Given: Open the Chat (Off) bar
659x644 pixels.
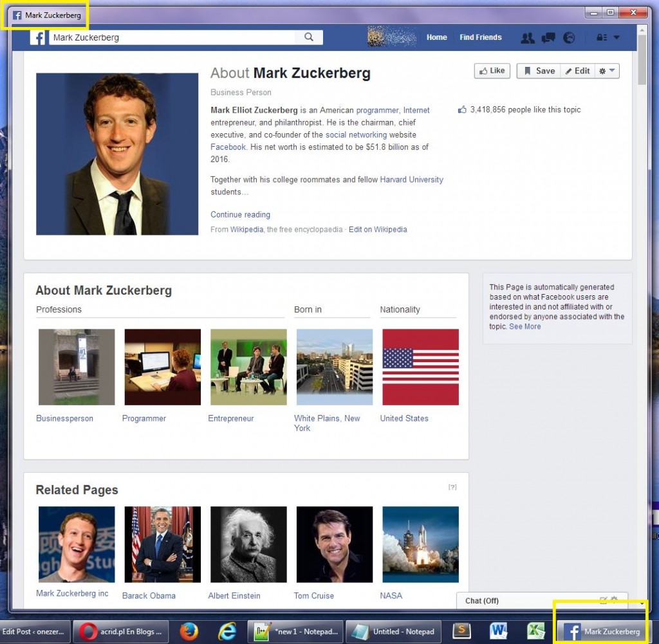Looking at the screenshot, I should [x=542, y=601].
